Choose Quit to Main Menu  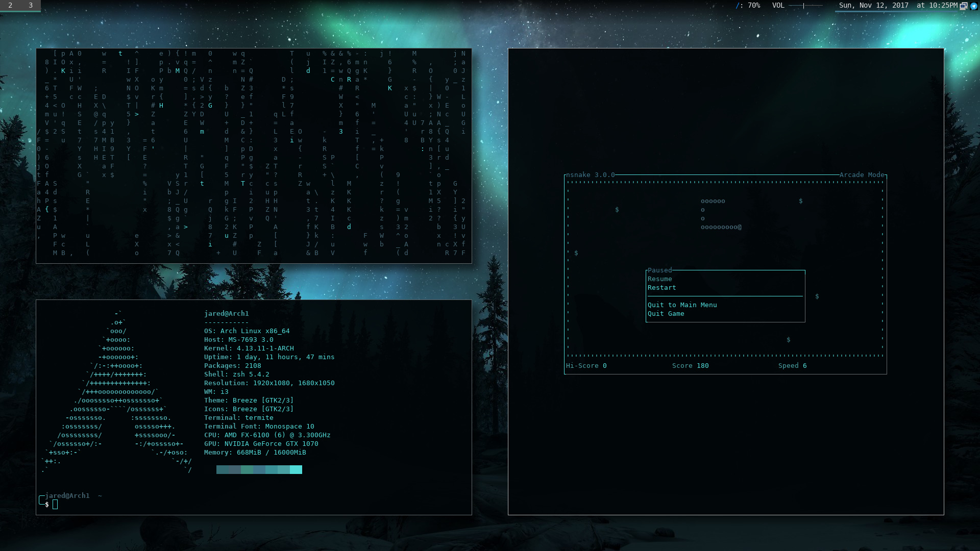click(x=682, y=305)
